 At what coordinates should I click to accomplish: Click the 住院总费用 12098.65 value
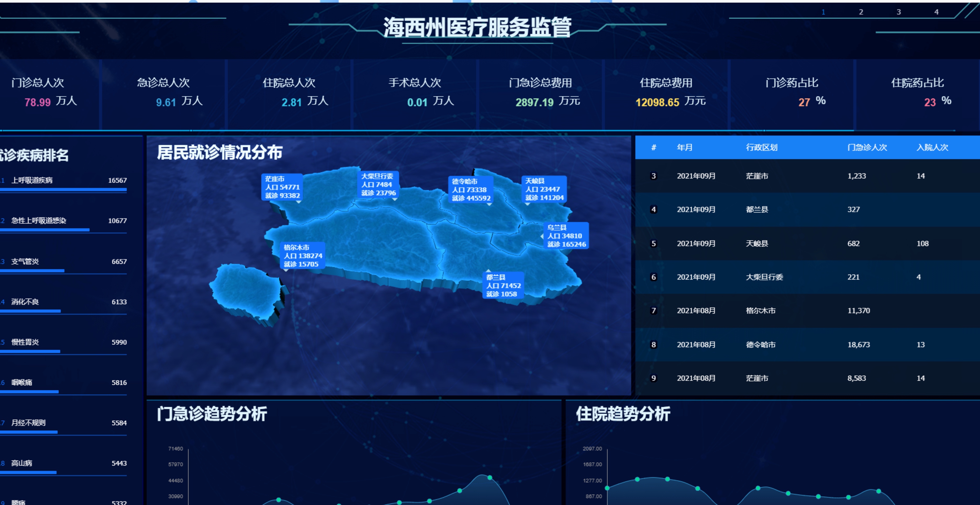pos(657,102)
